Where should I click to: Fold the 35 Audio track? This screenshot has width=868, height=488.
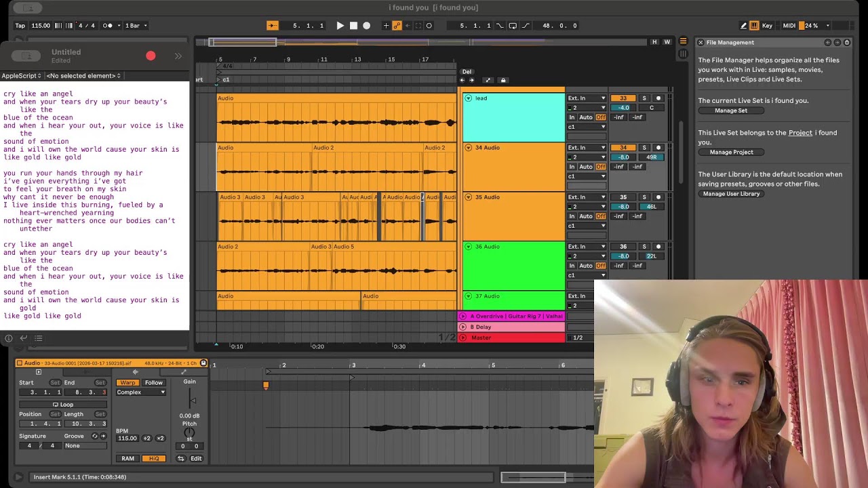(x=468, y=197)
